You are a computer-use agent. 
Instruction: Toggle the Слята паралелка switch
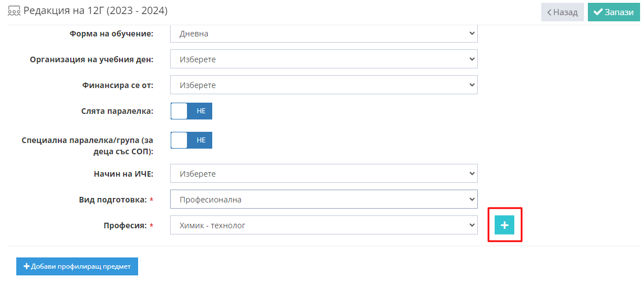(191, 111)
